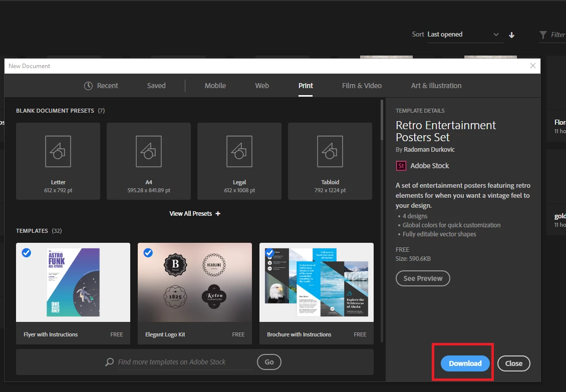Toggle checkmark on Elegant Logo Kit
The height and width of the screenshot is (392, 566).
148,253
